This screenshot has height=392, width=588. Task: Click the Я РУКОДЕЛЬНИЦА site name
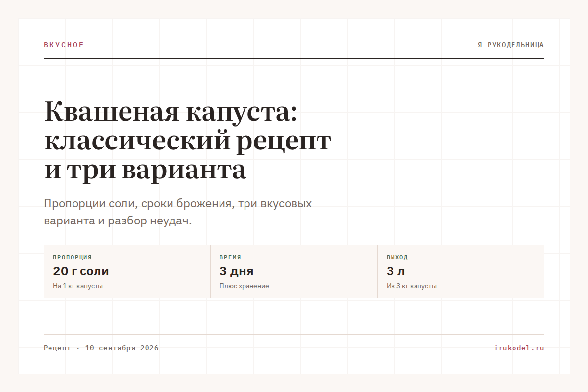tap(511, 45)
